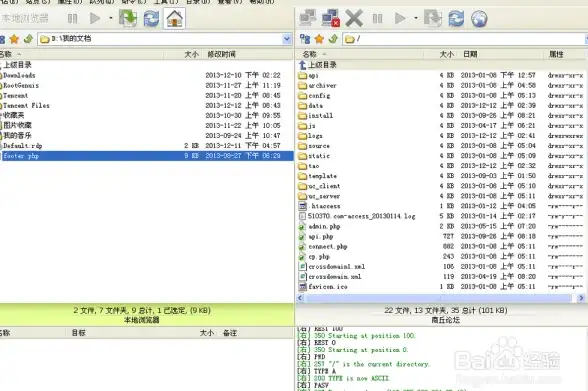Go to local 上级目录 parent entry
Viewport: 588px width, 391px height.
point(17,65)
